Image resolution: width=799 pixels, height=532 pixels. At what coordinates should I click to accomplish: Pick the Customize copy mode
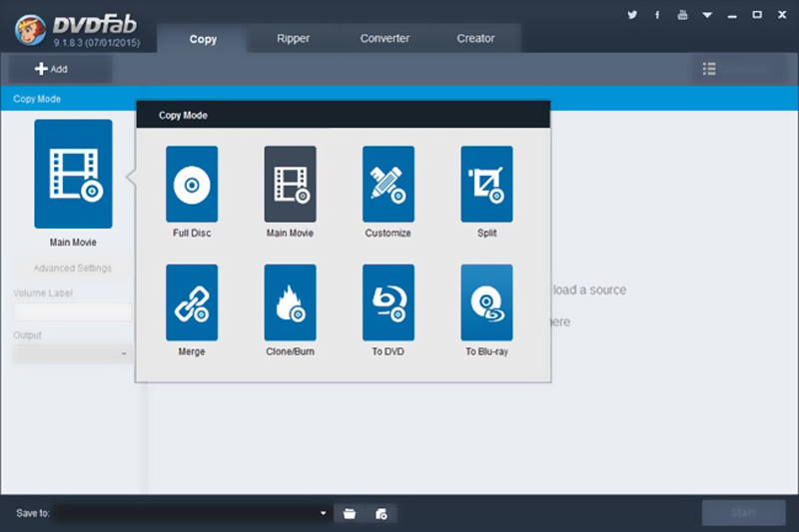coord(389,185)
